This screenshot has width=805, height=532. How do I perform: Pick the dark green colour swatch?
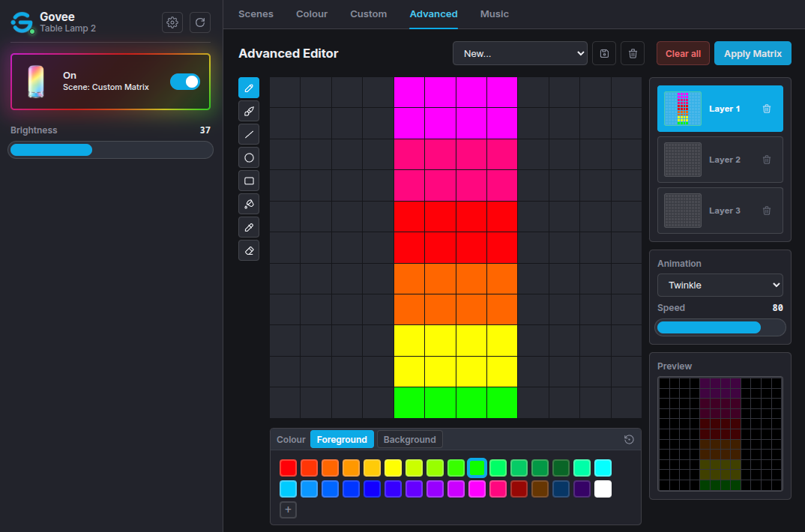pos(561,468)
